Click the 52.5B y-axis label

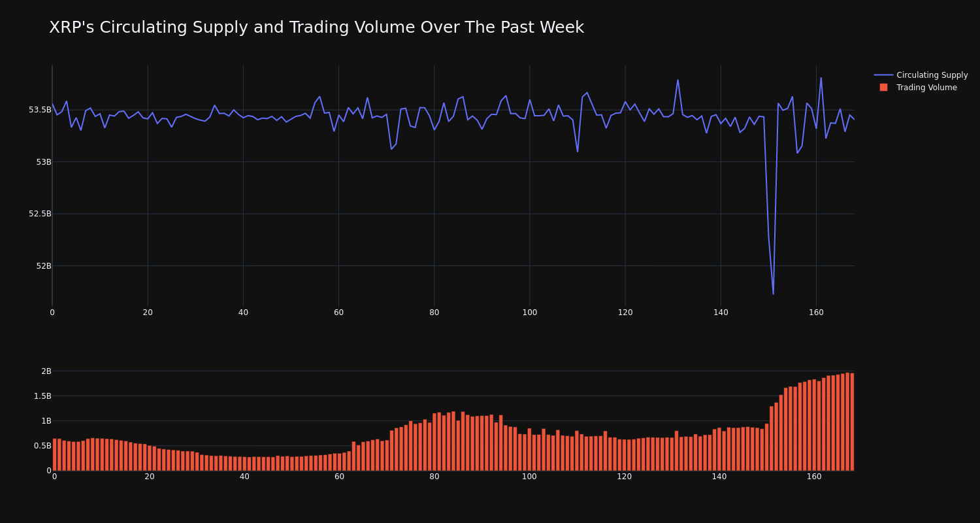click(40, 214)
